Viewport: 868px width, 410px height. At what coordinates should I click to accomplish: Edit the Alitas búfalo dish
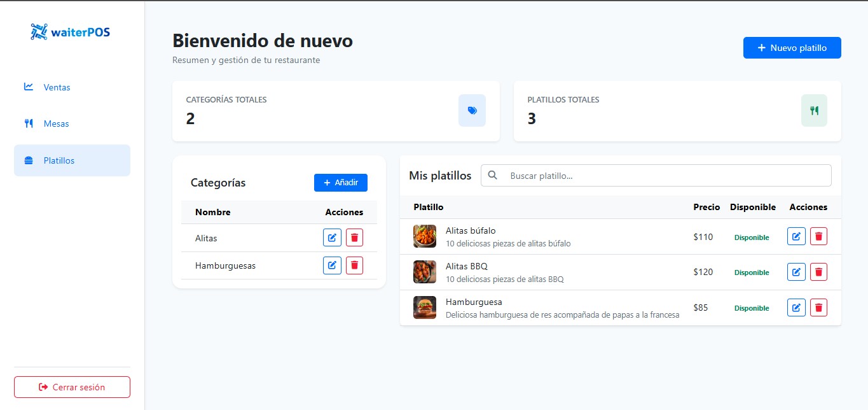pos(796,236)
